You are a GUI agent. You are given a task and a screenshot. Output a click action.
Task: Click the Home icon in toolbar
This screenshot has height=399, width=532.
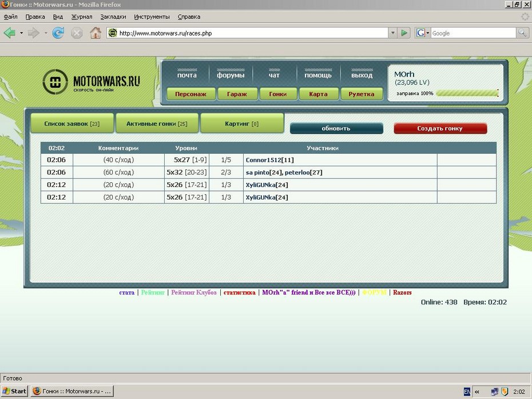tap(96, 33)
